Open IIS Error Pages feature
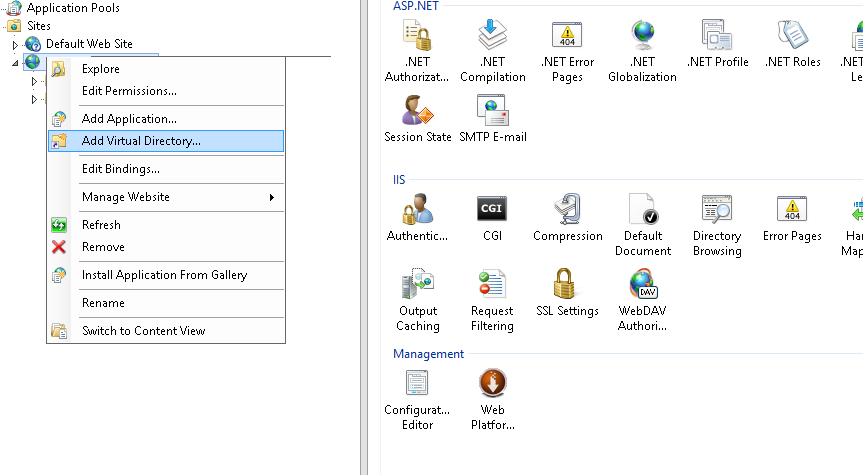Viewport: 863px width, 475px height. coord(792,217)
